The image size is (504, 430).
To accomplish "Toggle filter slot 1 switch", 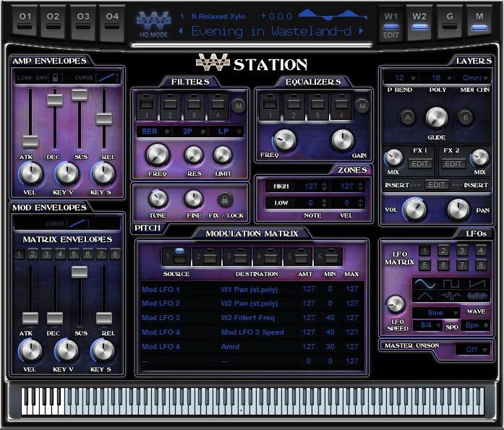I will [147, 106].
